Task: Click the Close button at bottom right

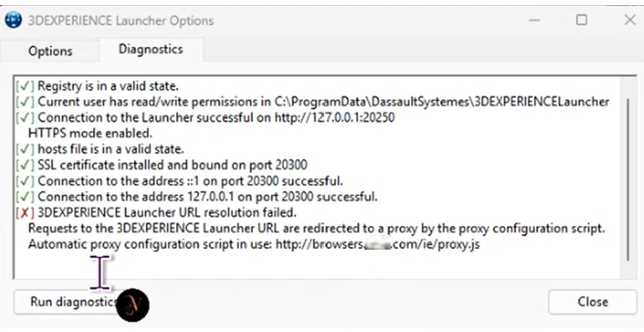Action: (x=592, y=302)
